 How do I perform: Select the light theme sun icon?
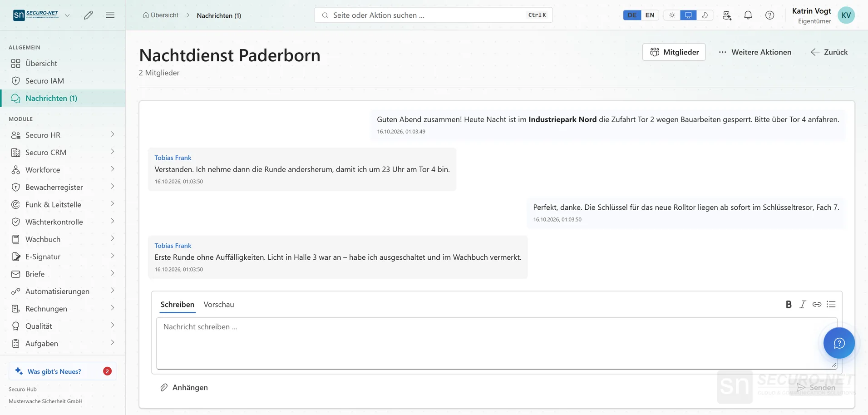(672, 15)
